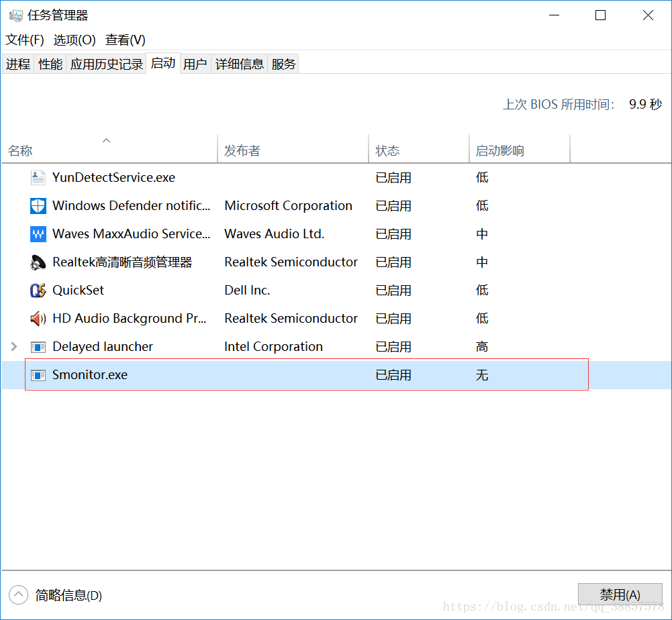Switch to the 服务 tab
This screenshot has width=672, height=620.
pyautogui.click(x=283, y=64)
